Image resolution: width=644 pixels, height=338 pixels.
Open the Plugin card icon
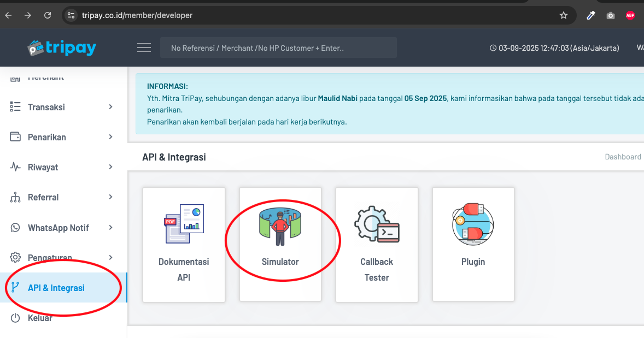473,224
